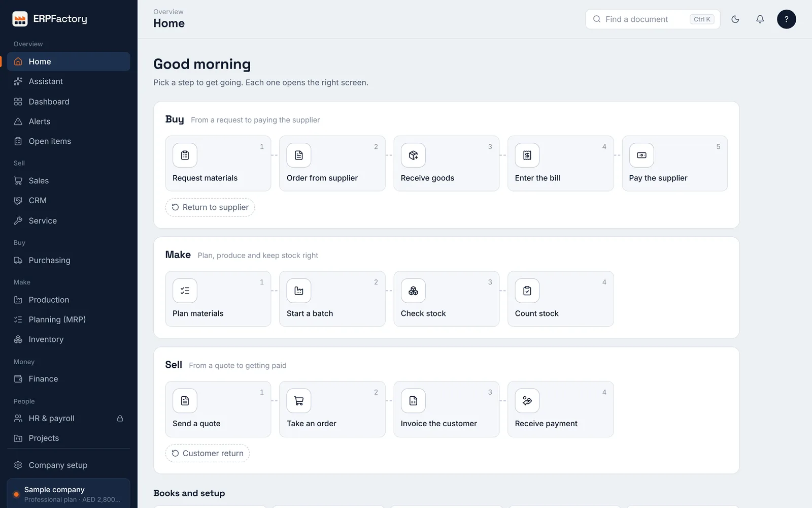Click Return to supplier pill button
The width and height of the screenshot is (812, 508).
pyautogui.click(x=210, y=207)
